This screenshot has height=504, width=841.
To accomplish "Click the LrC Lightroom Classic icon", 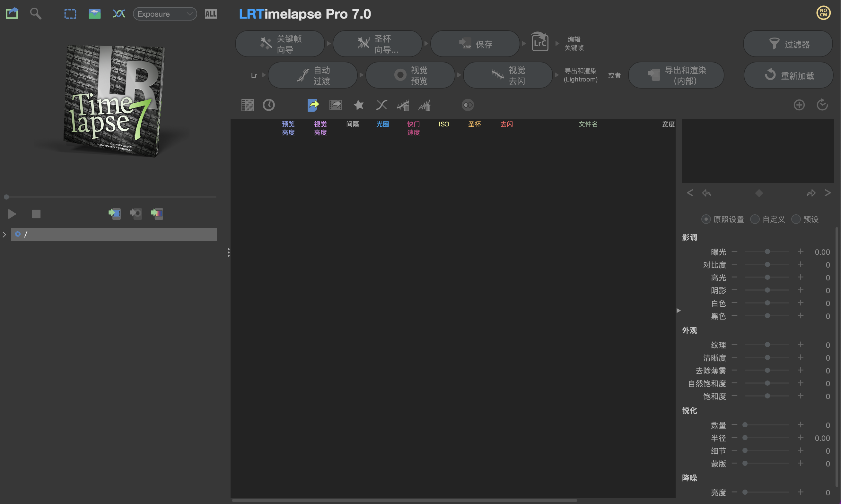I will [x=540, y=43].
